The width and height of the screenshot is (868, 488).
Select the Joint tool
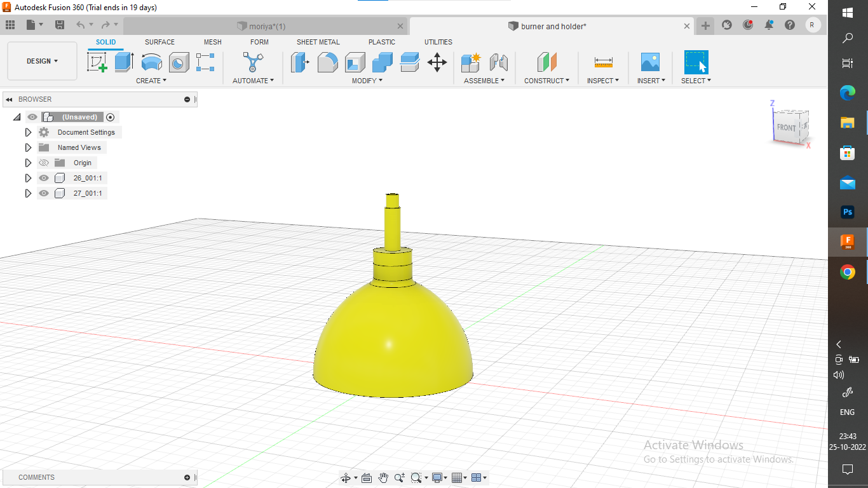(x=499, y=62)
